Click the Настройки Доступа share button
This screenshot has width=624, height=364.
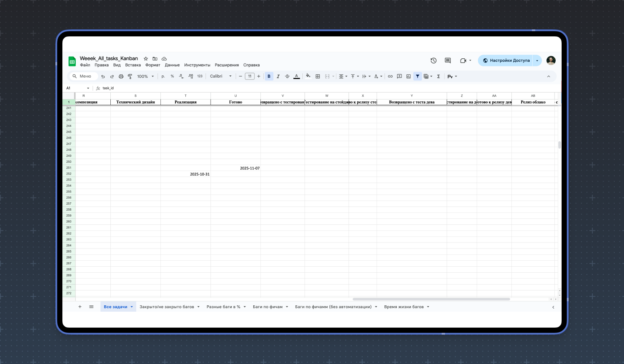click(506, 61)
